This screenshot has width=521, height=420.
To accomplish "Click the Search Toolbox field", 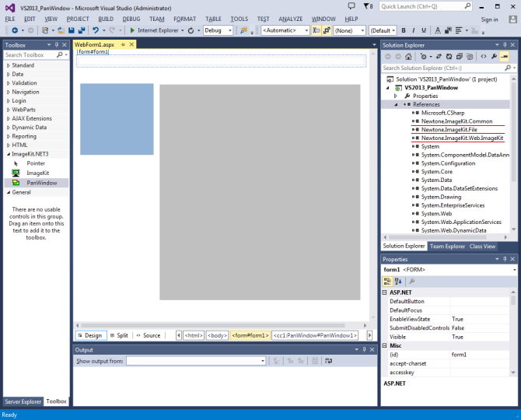I will 37,54.
